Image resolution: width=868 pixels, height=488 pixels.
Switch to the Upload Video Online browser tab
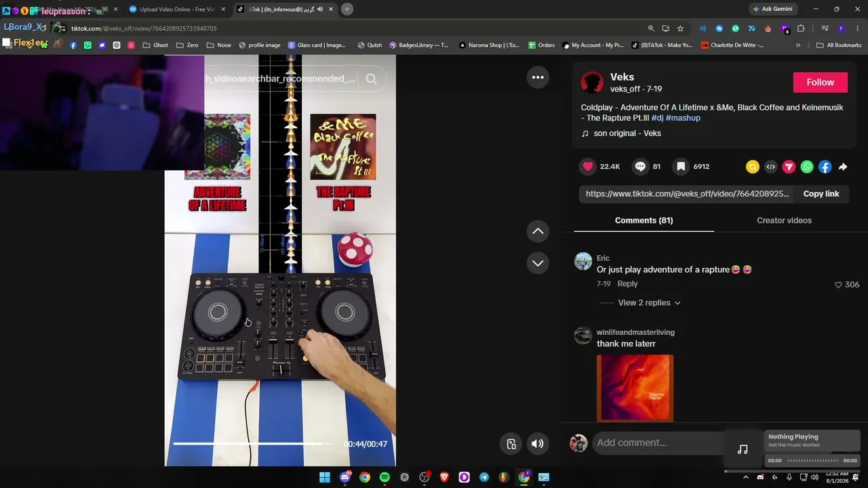(176, 9)
